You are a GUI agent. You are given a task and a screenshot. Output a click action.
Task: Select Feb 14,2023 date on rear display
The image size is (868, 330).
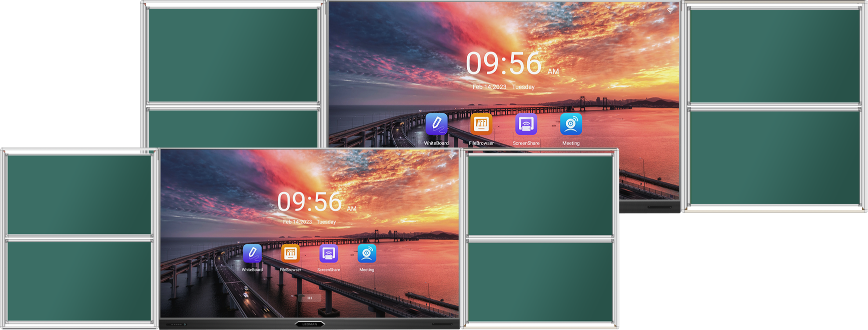pyautogui.click(x=489, y=87)
